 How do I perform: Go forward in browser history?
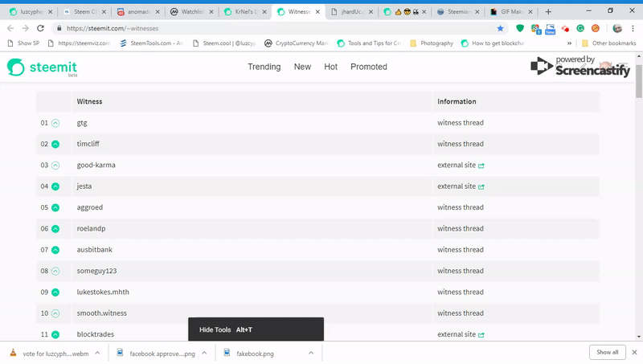26,28
